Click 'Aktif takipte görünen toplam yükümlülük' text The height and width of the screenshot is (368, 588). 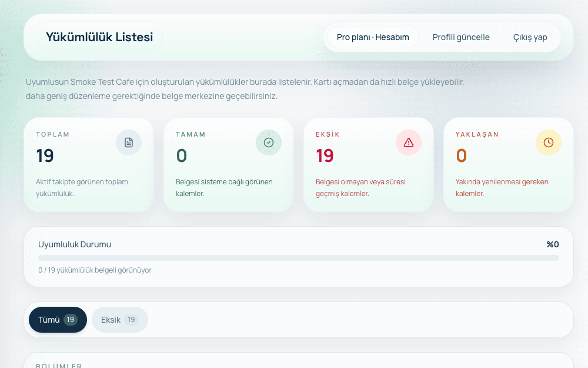tap(82, 188)
